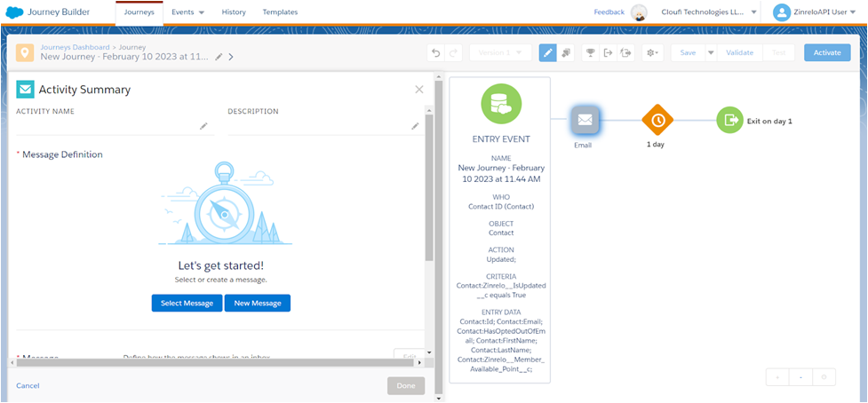Click the journey location pin icon

[x=25, y=53]
